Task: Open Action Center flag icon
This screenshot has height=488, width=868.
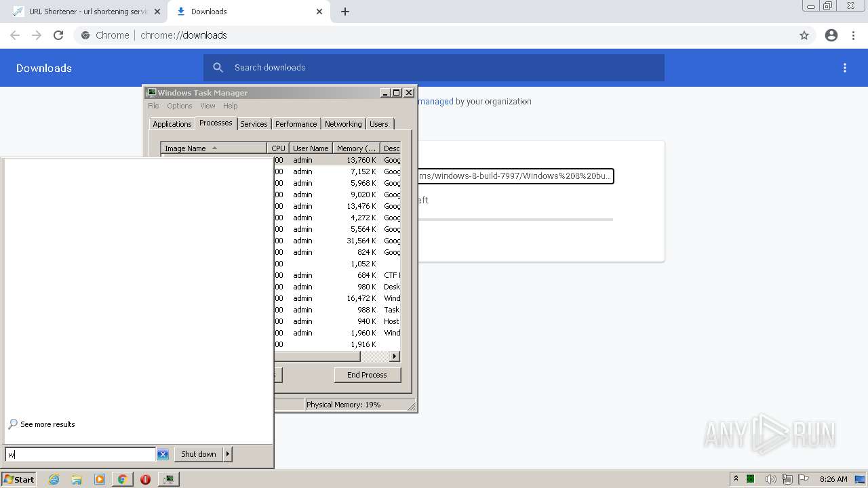Action: click(804, 479)
